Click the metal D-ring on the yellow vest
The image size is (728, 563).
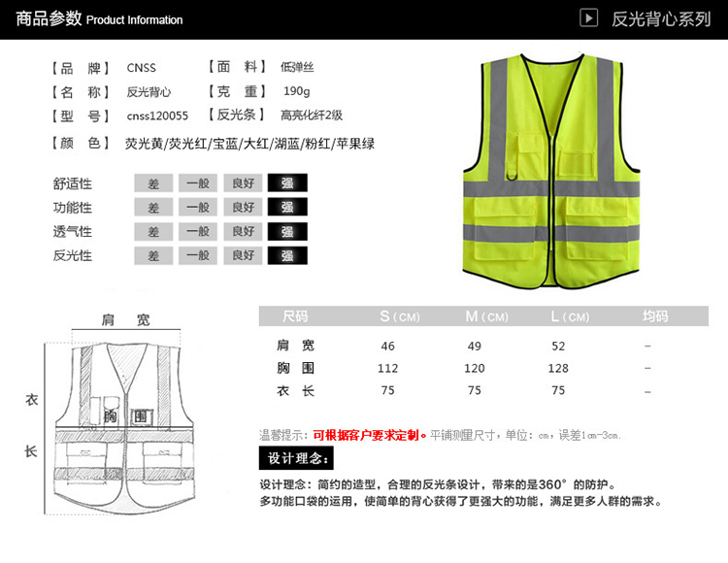click(512, 175)
